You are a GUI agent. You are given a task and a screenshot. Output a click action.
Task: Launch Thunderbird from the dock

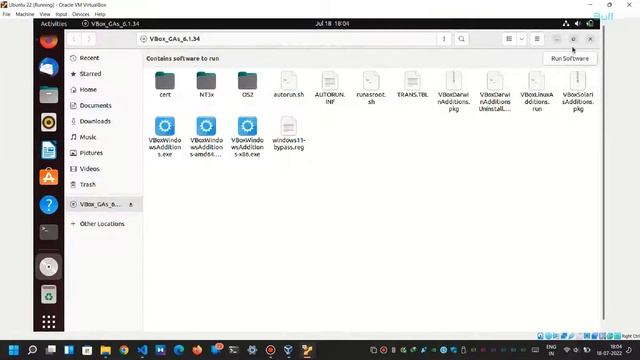pyautogui.click(x=49, y=68)
